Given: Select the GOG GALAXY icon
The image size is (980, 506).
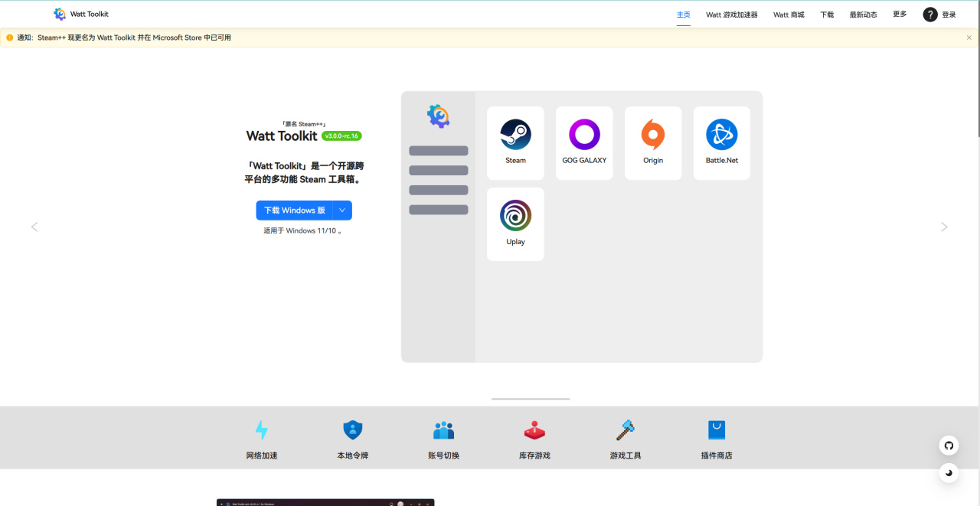Looking at the screenshot, I should (x=584, y=135).
